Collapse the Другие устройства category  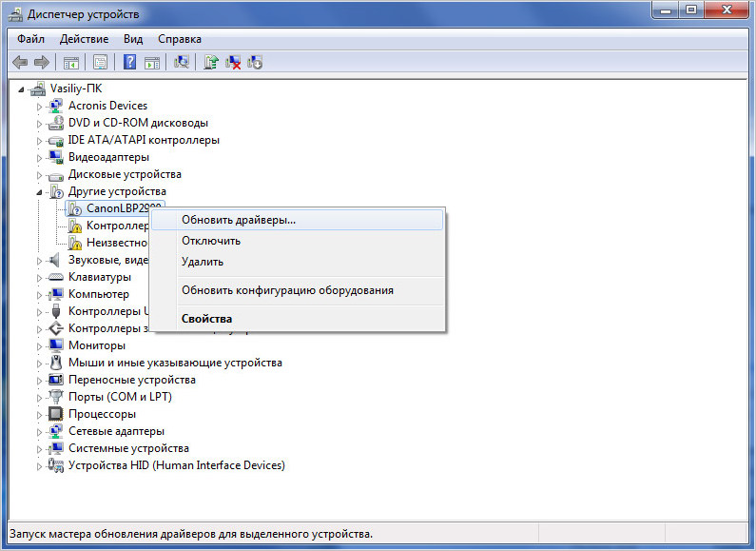click(40, 191)
